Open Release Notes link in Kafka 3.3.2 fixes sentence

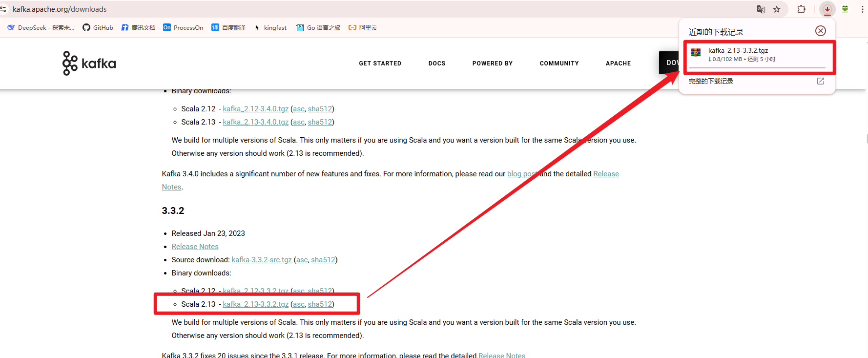(x=502, y=355)
